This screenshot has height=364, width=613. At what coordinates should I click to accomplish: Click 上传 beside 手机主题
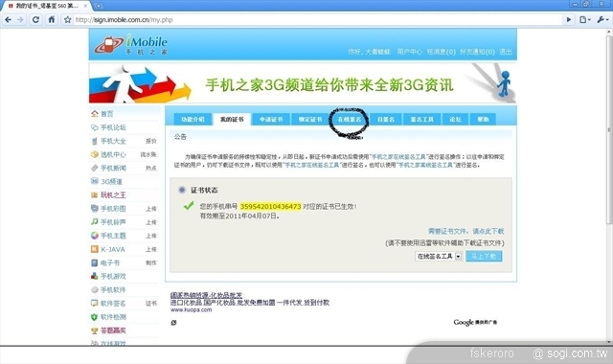(151, 237)
